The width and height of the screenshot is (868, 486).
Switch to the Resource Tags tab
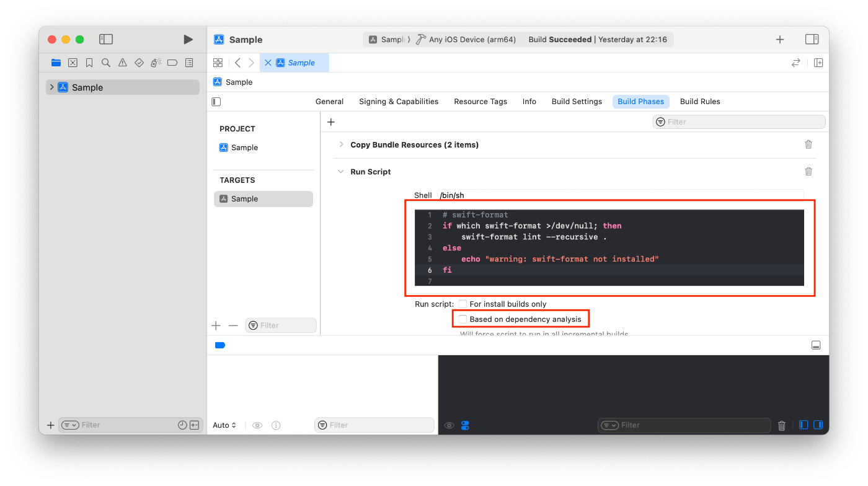[x=480, y=102]
